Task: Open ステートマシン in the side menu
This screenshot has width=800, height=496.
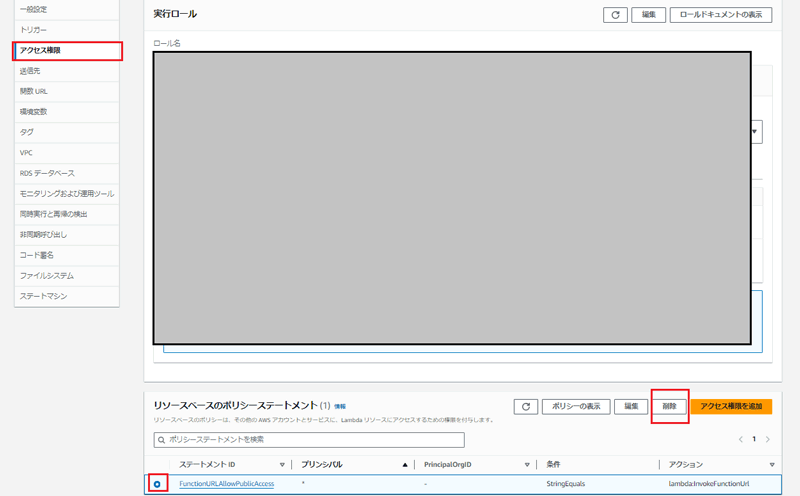Action: click(x=67, y=296)
